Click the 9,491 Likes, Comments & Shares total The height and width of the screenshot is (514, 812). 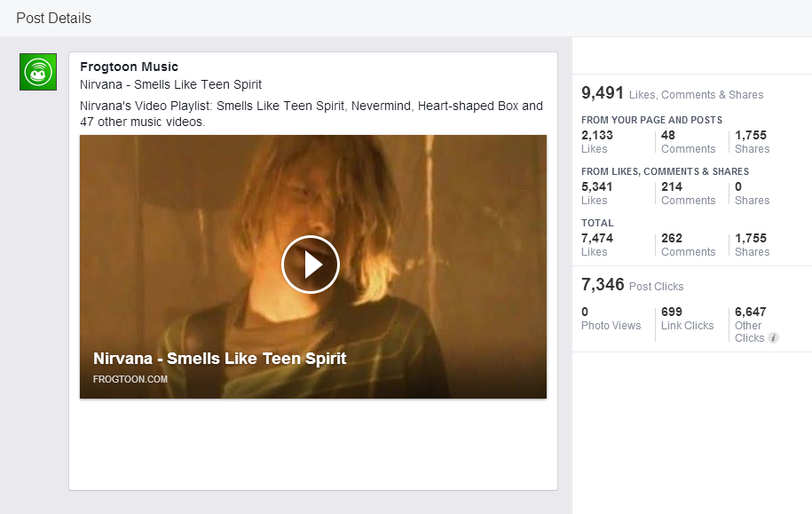[603, 93]
